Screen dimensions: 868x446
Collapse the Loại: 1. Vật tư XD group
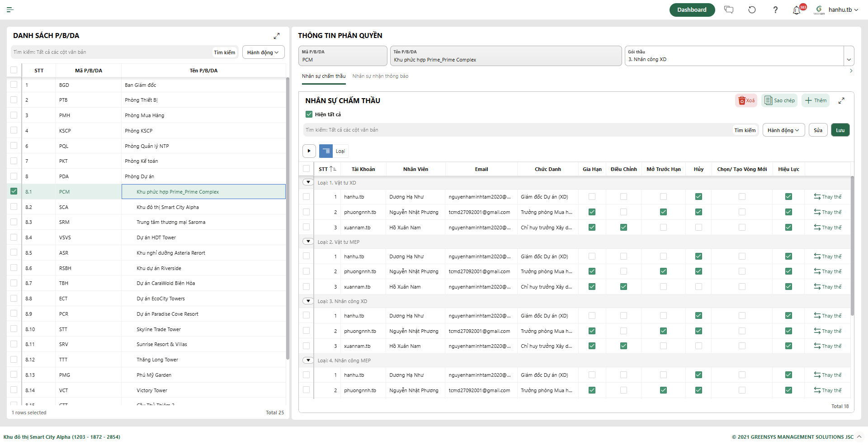point(308,182)
